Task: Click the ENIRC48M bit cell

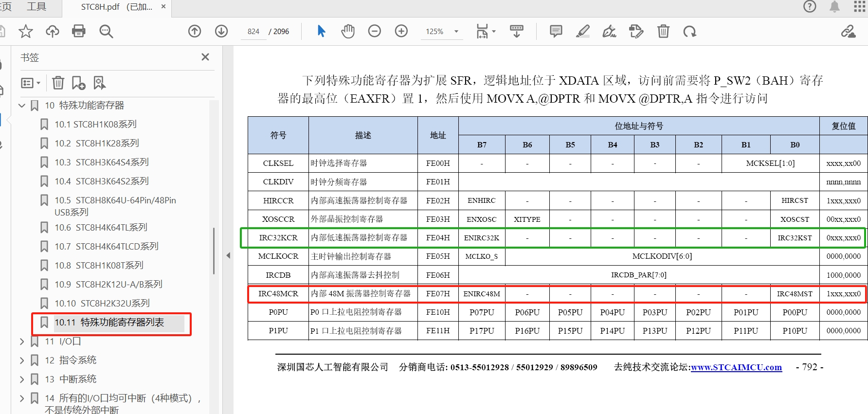Action: click(x=482, y=294)
